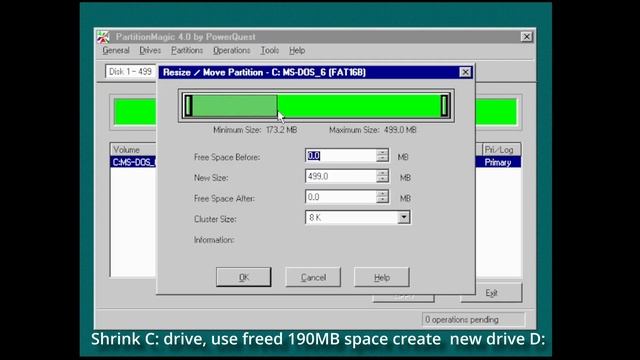The image size is (640, 360).
Task: Click the New Size input field
Action: [x=341, y=176]
